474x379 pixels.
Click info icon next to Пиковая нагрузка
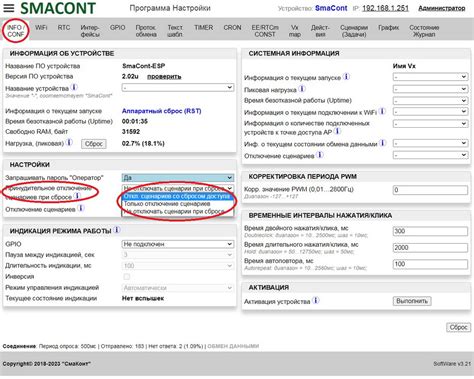click(x=302, y=89)
